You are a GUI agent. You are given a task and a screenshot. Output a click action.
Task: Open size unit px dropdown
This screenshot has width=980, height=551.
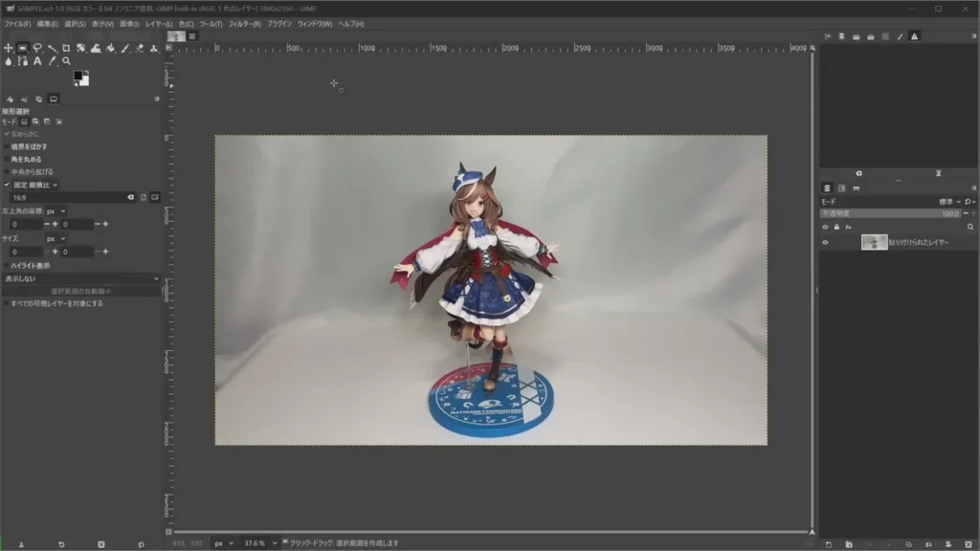click(x=56, y=238)
